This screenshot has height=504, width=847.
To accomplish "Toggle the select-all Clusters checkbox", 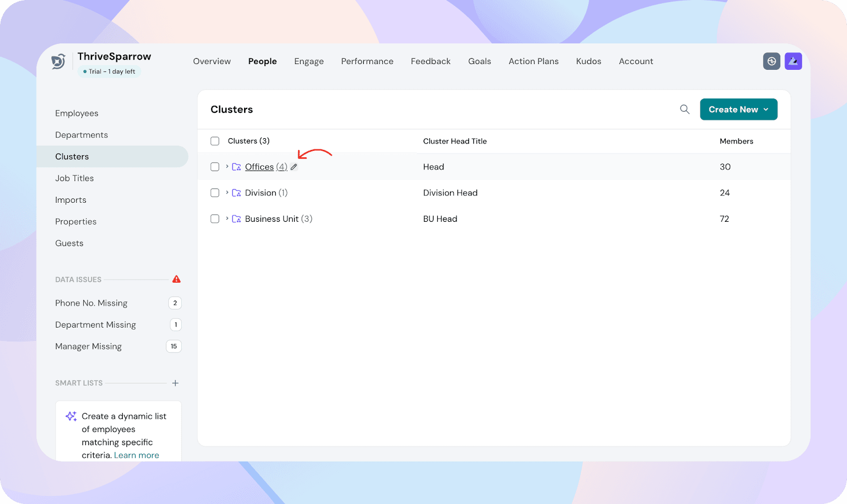I will coord(215,141).
